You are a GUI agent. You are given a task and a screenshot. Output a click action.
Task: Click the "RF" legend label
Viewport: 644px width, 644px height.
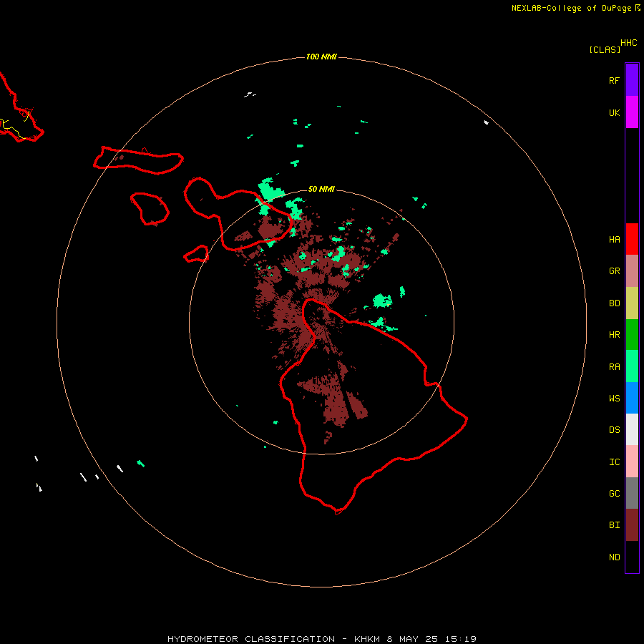click(614, 80)
